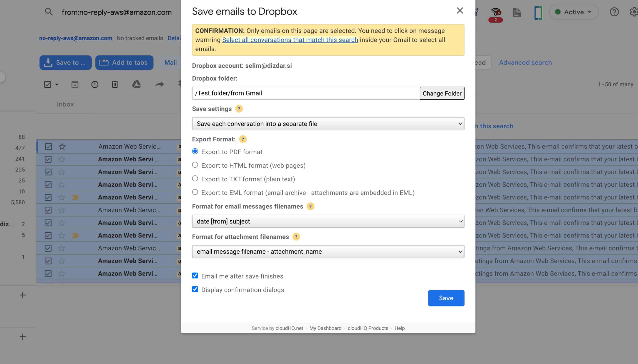The image size is (638, 364).
Task: Open the Gmail settings gear
Action: tap(634, 12)
